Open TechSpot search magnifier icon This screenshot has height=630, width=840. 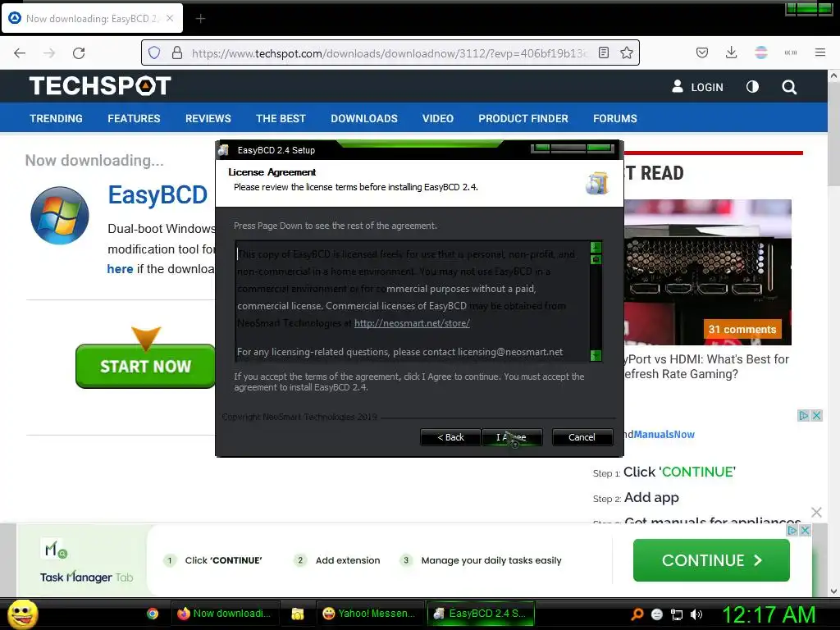pos(788,87)
